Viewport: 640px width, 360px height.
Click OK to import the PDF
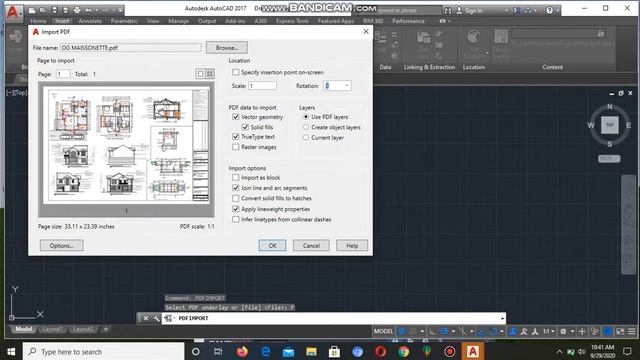(272, 245)
